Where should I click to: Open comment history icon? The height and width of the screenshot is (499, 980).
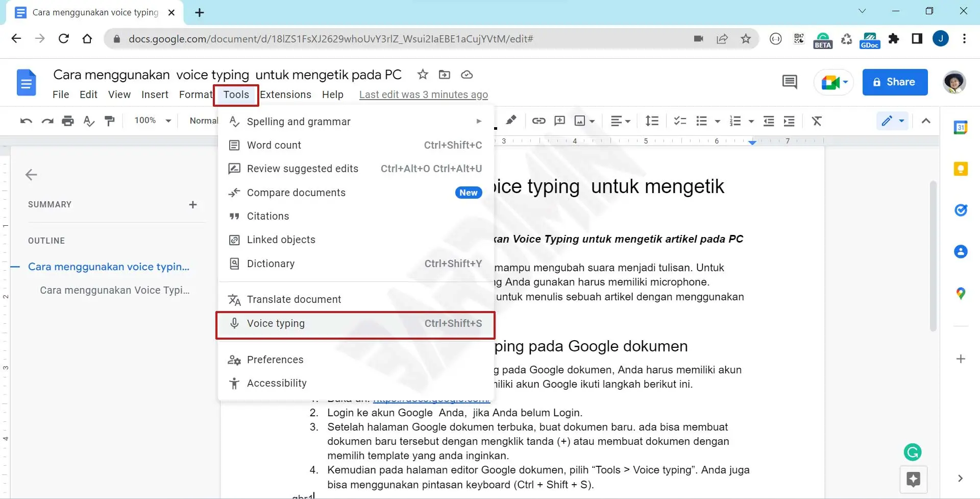point(789,82)
